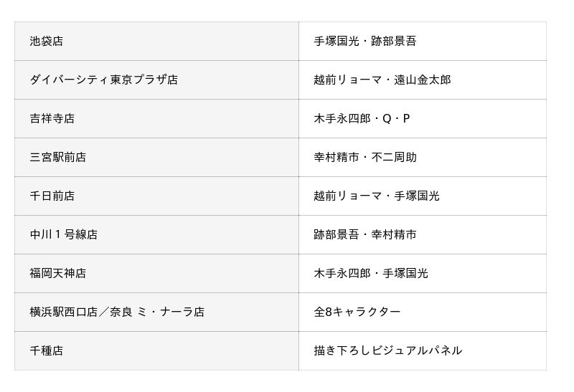Select the 手塚国光・跡部景吾 cell
Screen dimensions: 574x392
coord(364,42)
